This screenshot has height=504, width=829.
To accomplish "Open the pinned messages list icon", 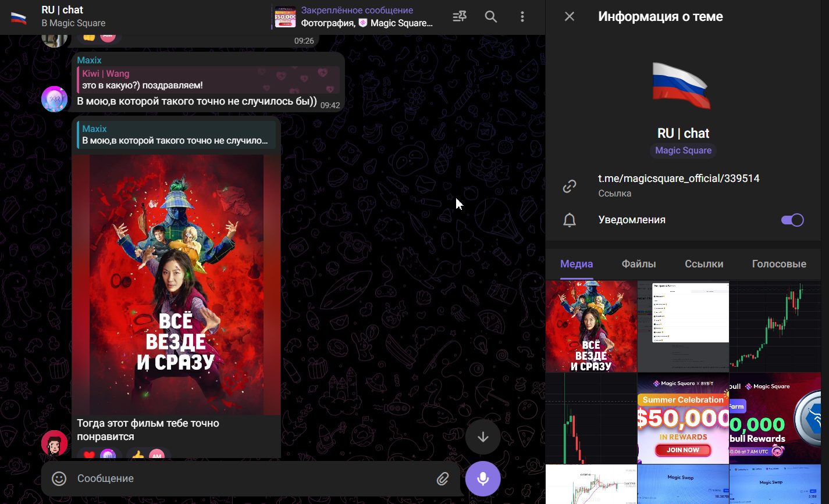I will coord(460,17).
